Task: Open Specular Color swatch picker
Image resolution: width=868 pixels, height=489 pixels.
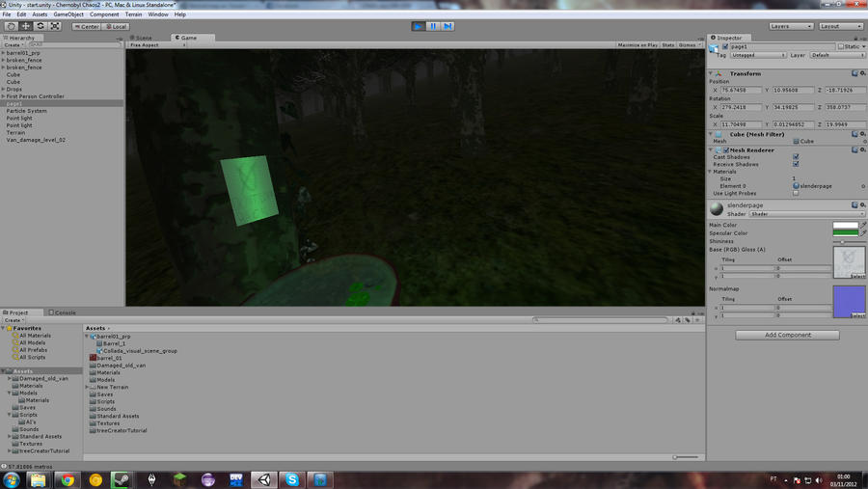Action: point(845,233)
